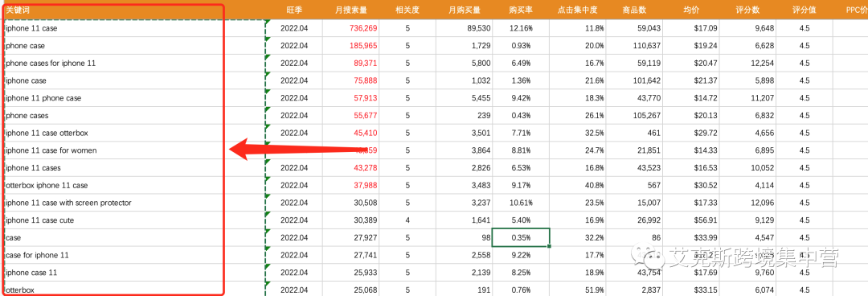Click the cell showing price $56.91
This screenshot has height=296, width=868.
click(691, 220)
